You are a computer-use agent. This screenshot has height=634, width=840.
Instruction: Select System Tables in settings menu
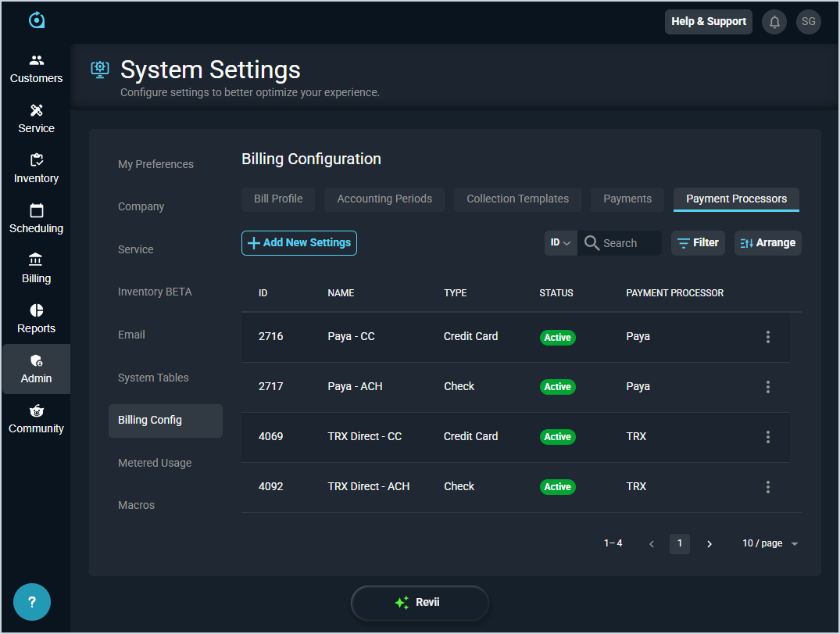153,378
